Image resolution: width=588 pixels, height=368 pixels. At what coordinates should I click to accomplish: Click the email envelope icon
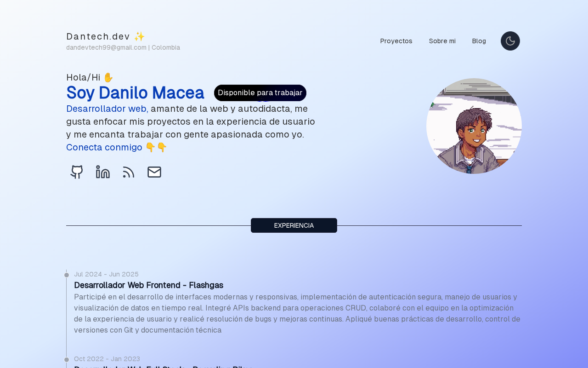coord(154,172)
